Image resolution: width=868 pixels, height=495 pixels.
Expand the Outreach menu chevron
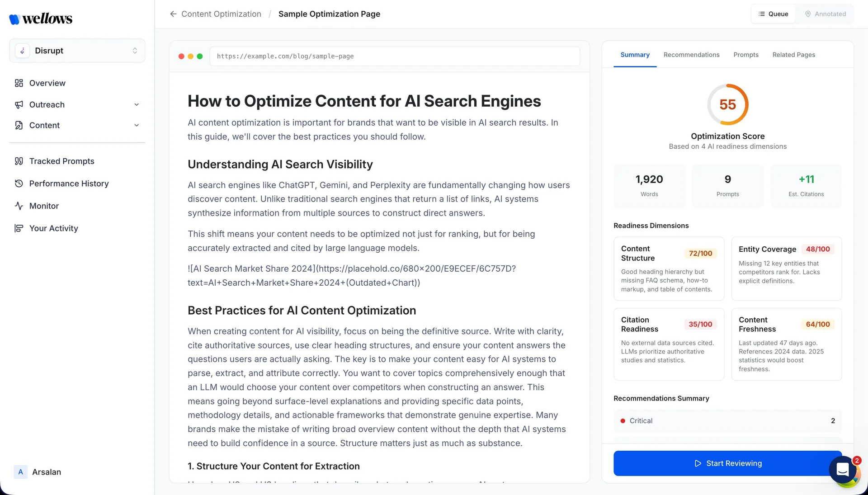pos(137,105)
